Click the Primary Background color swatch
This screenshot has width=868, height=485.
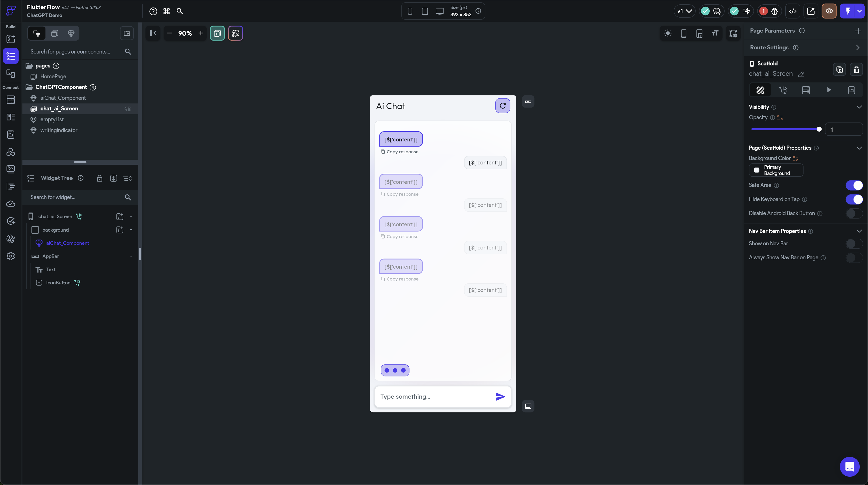coord(757,170)
